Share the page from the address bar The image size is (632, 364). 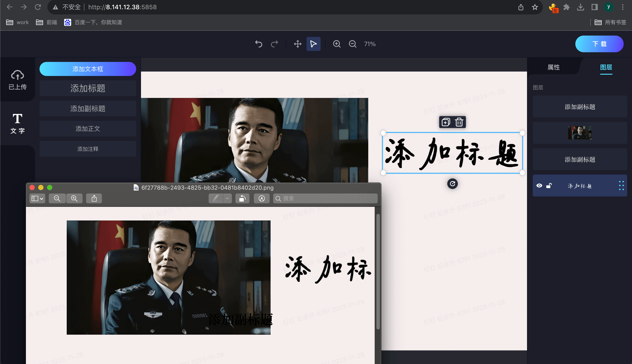521,7
